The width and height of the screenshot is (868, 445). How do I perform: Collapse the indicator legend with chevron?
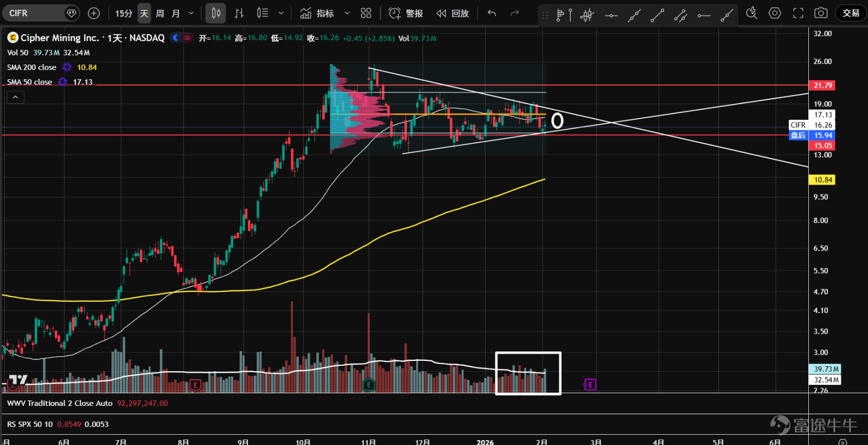click(15, 97)
